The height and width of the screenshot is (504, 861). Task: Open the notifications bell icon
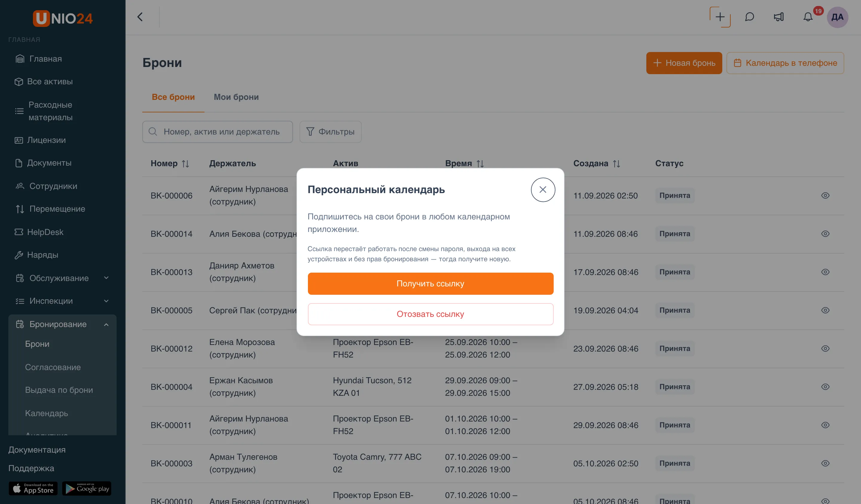pyautogui.click(x=808, y=17)
